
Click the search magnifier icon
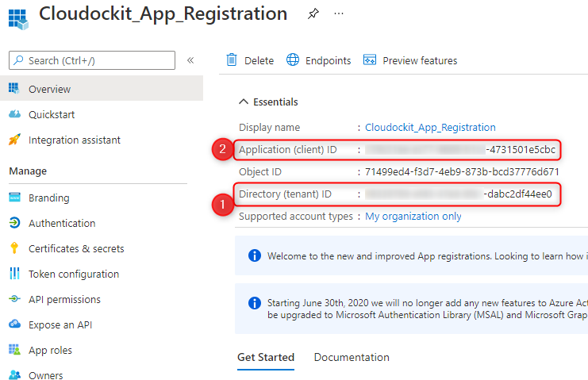[18, 60]
